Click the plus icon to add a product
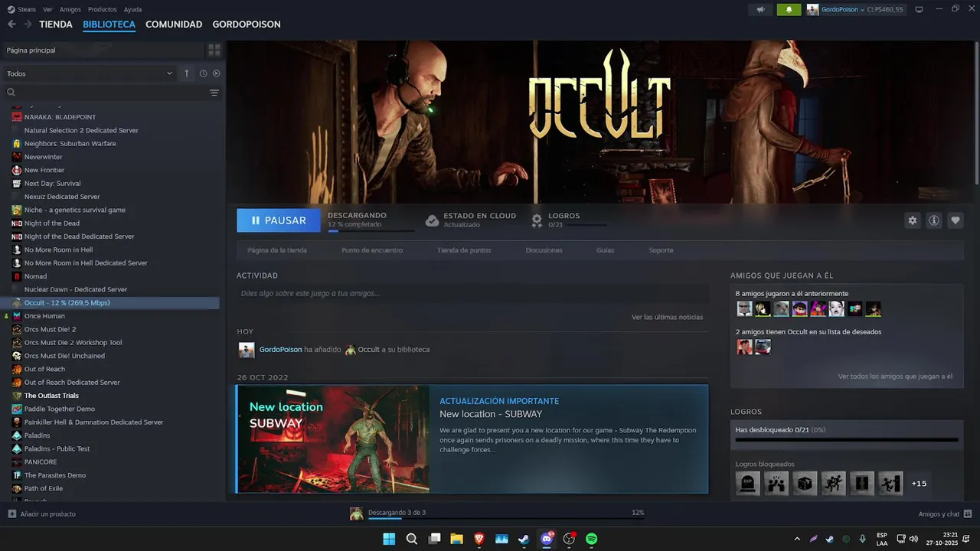 coord(11,514)
